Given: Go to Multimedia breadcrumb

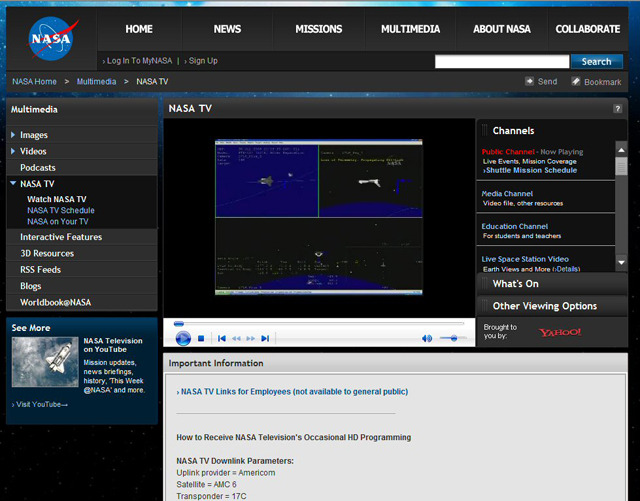Looking at the screenshot, I should (96, 82).
